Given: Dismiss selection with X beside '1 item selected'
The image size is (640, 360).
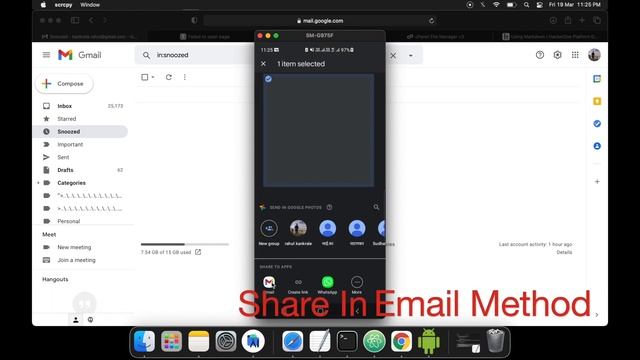Looking at the screenshot, I should tap(263, 64).
